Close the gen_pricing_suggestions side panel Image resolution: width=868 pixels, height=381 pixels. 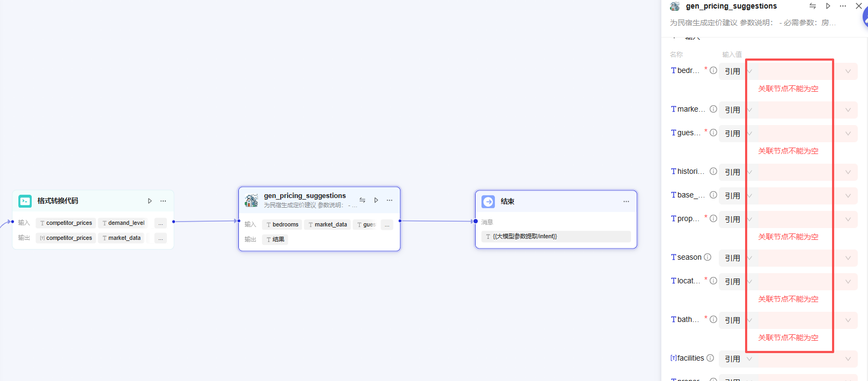click(858, 6)
